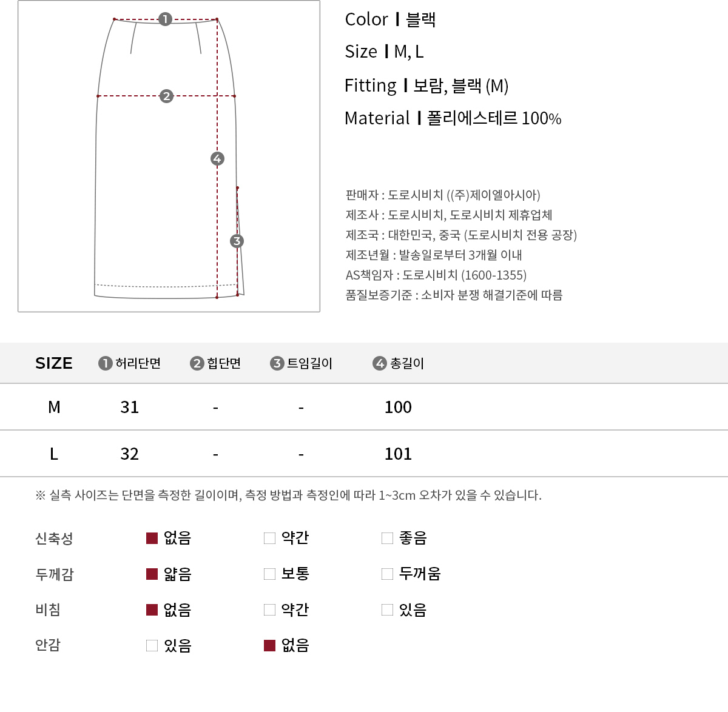Check the 좋음 box for 신축성
The image size is (728, 712).
point(388,539)
